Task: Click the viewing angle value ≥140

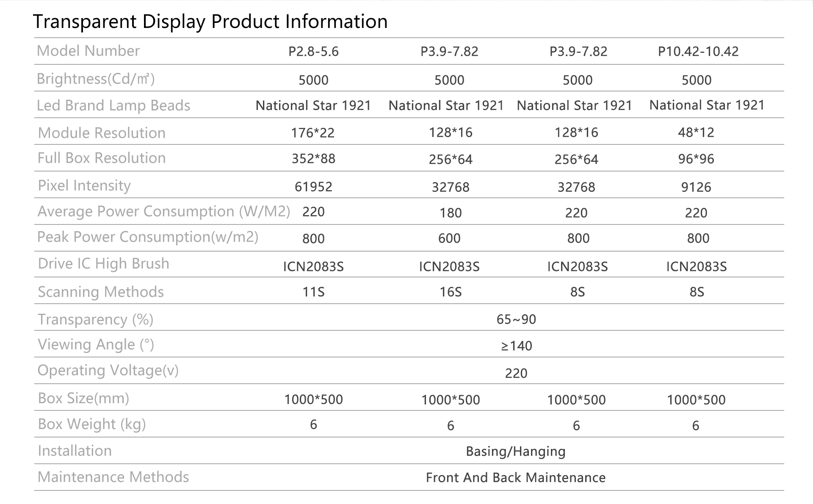Action: pos(517,346)
